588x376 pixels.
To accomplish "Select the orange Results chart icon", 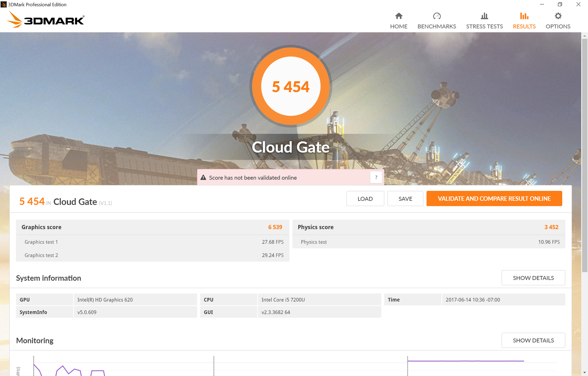I will tap(524, 16).
